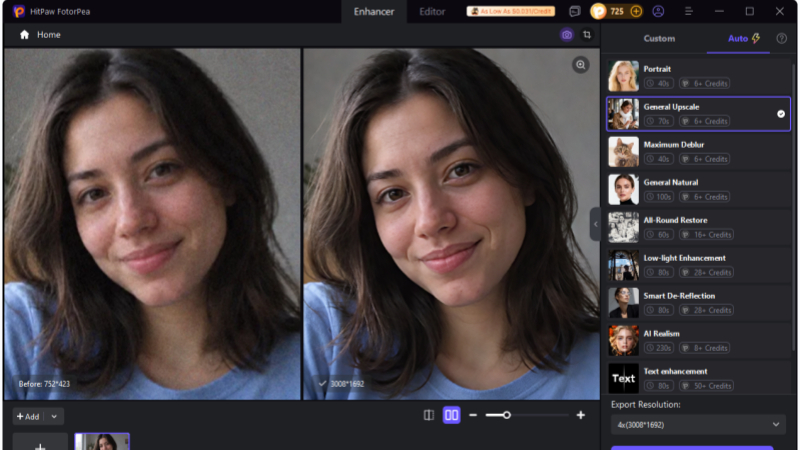Click the Before: 752*423 label

tap(44, 384)
